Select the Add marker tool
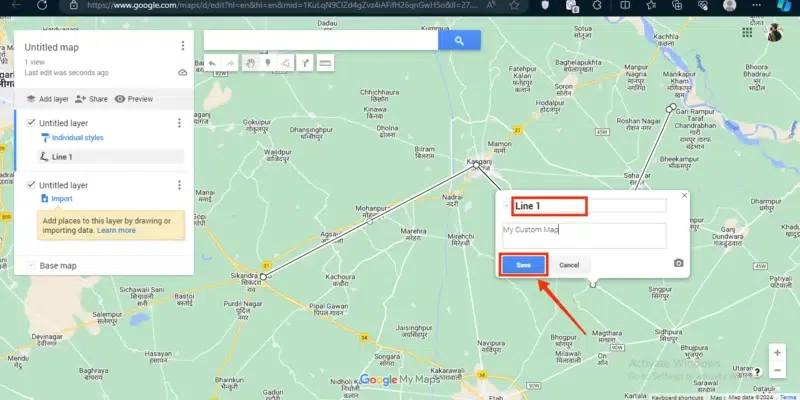 click(x=268, y=63)
